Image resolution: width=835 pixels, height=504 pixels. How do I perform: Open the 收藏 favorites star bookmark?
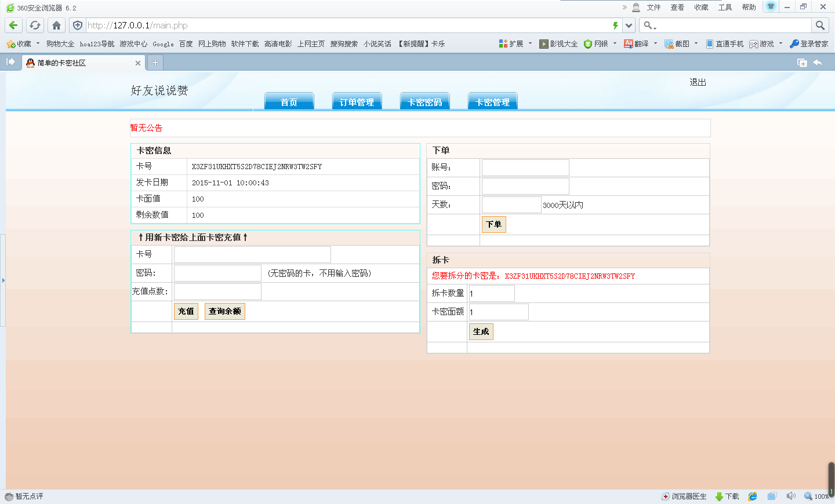[x=19, y=44]
